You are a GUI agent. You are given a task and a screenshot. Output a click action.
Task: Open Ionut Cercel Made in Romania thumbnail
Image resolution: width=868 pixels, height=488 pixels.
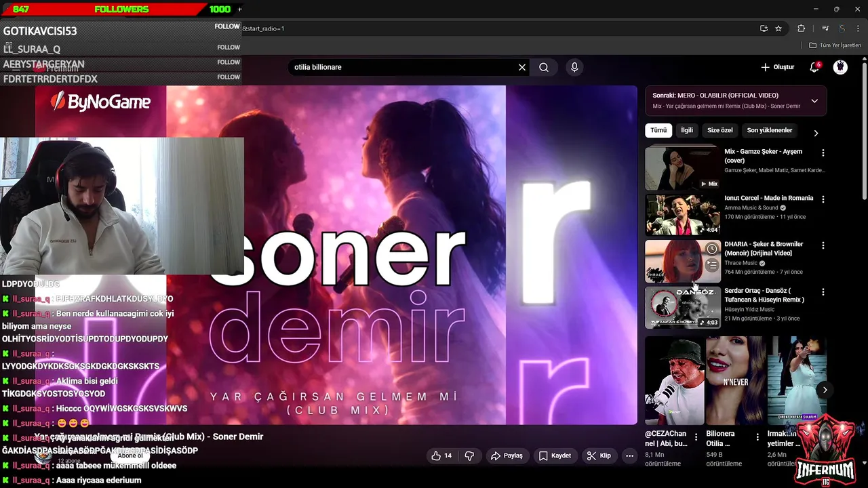click(683, 214)
